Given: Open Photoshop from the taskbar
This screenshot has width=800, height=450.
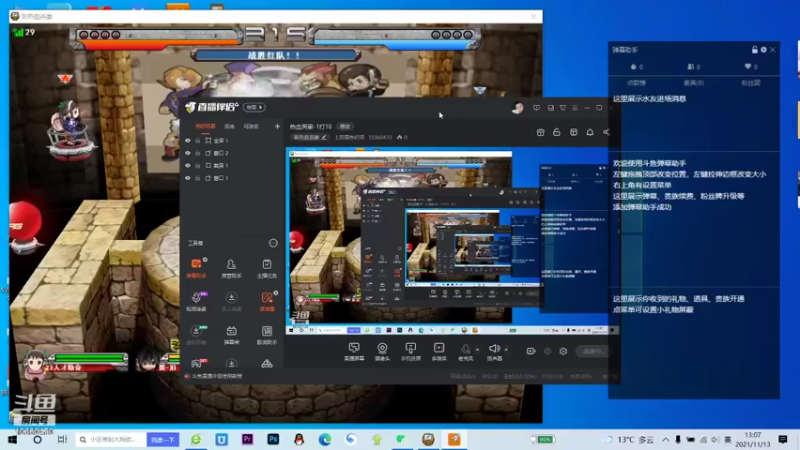Looking at the screenshot, I should click(273, 439).
